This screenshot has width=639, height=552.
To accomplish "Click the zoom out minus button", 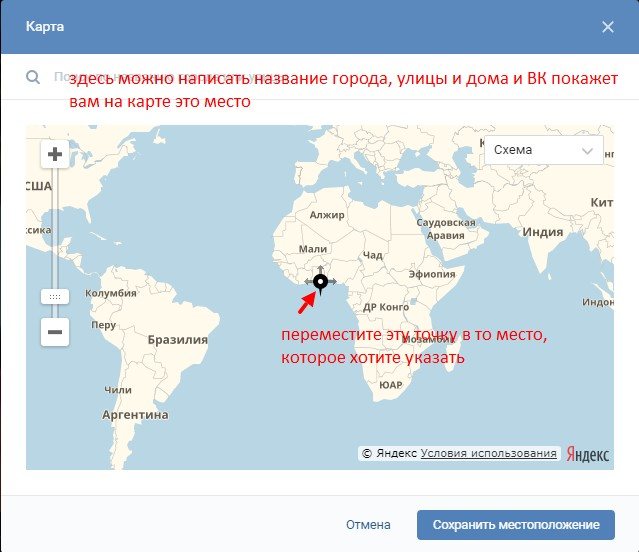I will pyautogui.click(x=55, y=332).
